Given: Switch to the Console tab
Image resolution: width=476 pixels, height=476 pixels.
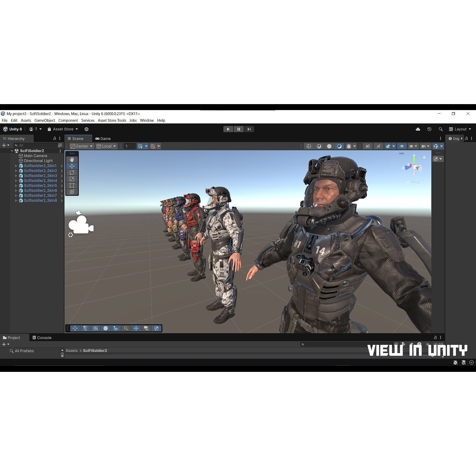Looking at the screenshot, I should click(x=42, y=338).
